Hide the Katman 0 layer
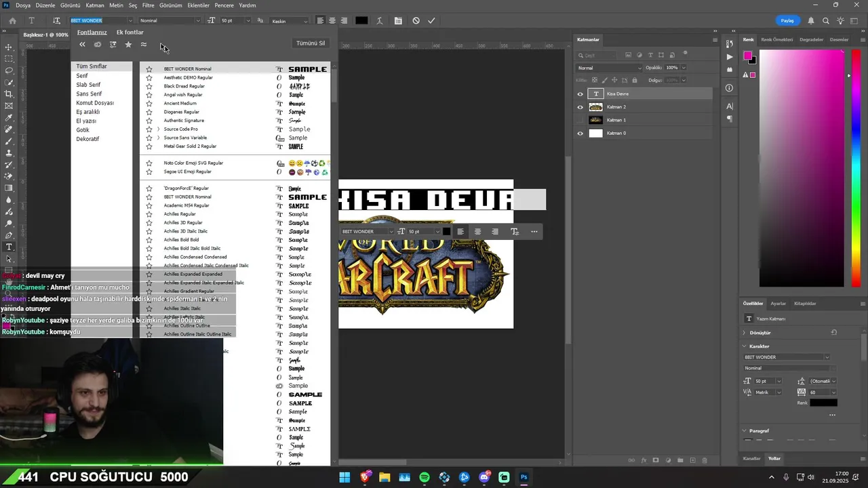868x488 pixels. point(580,134)
